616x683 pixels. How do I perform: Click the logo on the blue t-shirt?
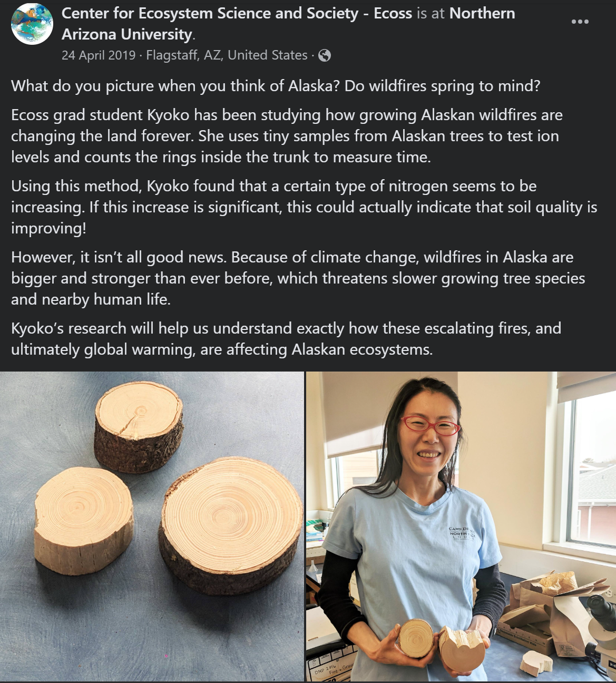(x=462, y=533)
